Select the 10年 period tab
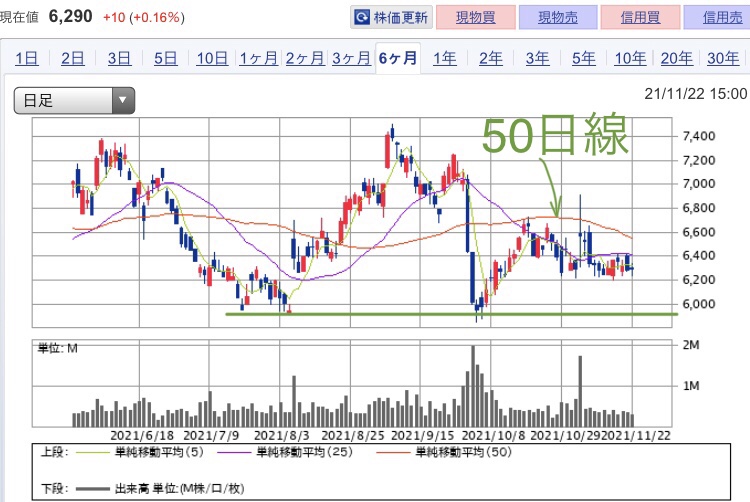Screen dimensions: 750x502 coord(630,59)
